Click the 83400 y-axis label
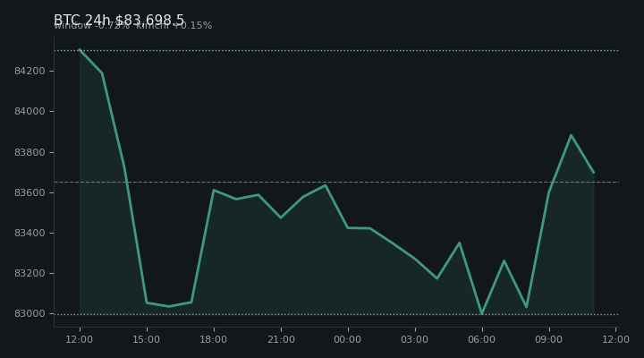Screen dimensions: 644x358 30,233
